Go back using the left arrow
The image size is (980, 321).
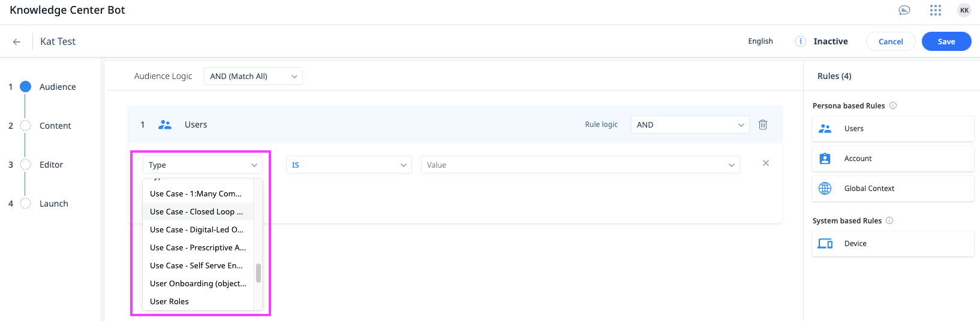click(x=17, y=42)
